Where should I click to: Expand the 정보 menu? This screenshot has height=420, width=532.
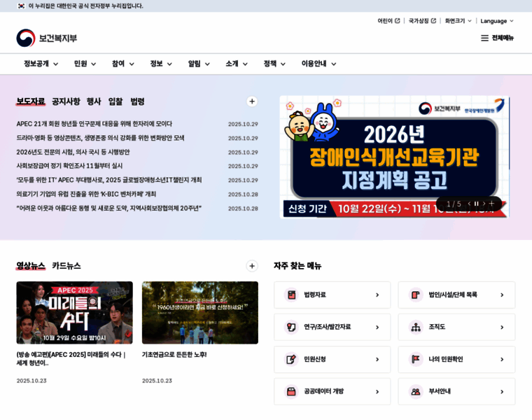tap(161, 64)
